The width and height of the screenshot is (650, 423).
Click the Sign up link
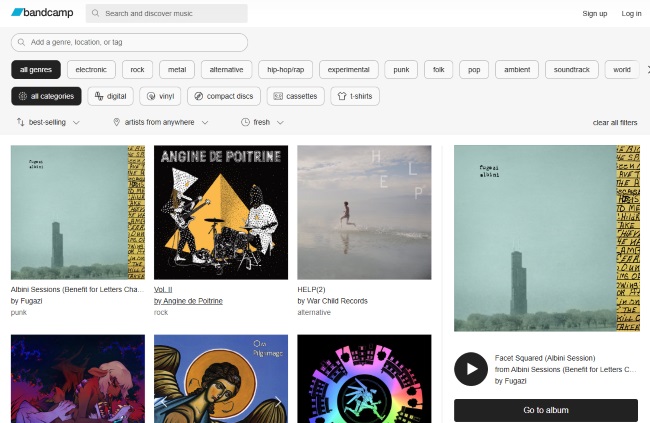(x=594, y=13)
